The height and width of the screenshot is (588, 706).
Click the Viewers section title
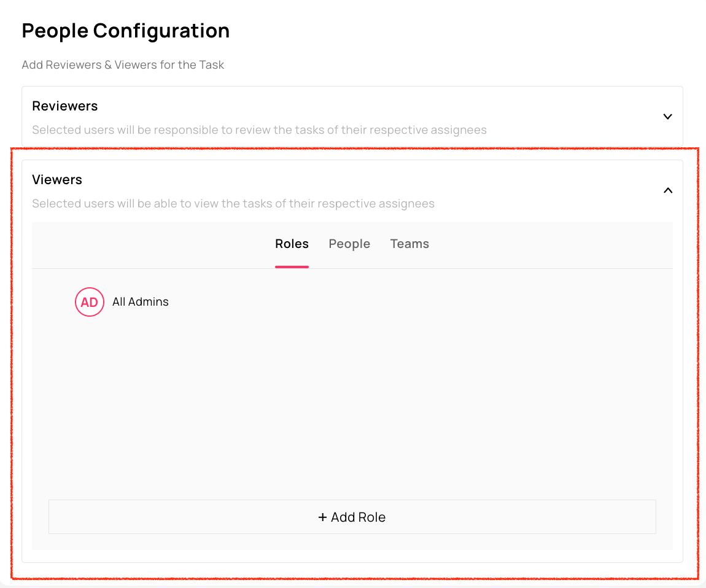[57, 180]
